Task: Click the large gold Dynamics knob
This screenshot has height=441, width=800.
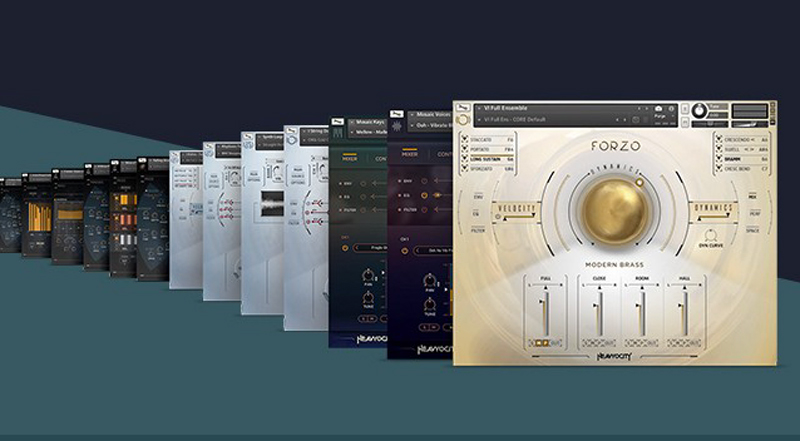Action: [x=615, y=211]
